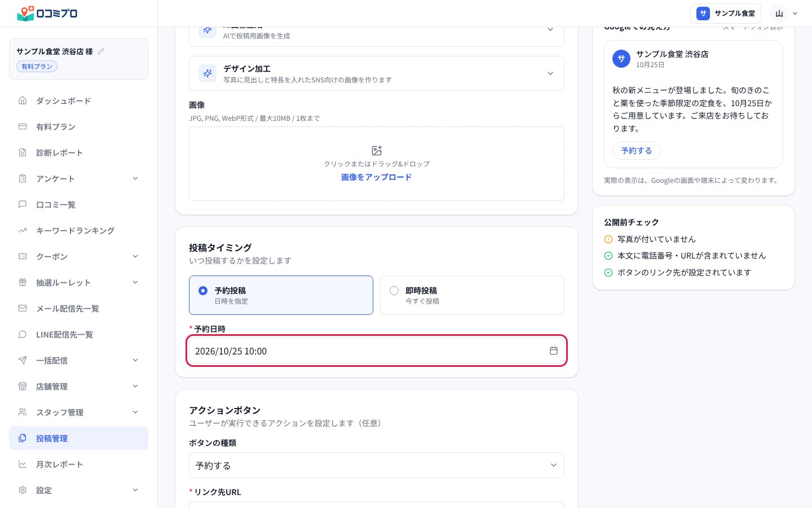
Task: Click the envelope icon beside メール配信先一覧
Action: [x=23, y=308]
